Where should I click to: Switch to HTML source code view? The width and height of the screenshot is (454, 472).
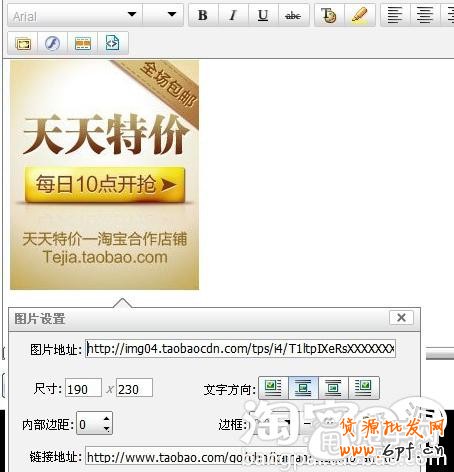click(x=113, y=43)
